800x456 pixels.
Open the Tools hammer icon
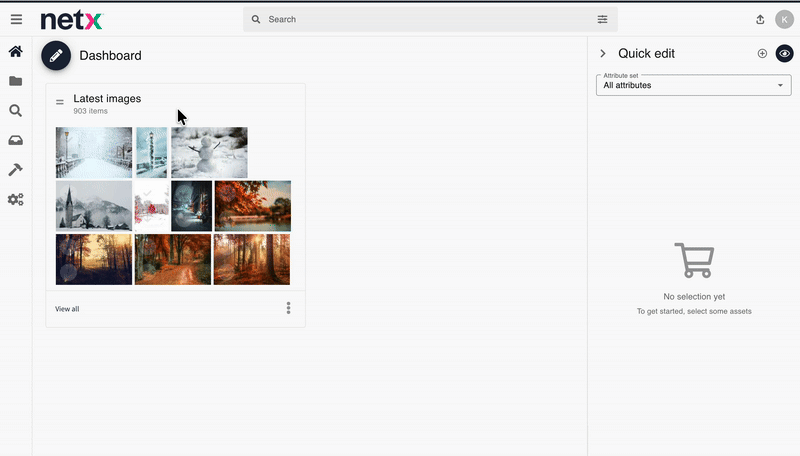(15, 170)
